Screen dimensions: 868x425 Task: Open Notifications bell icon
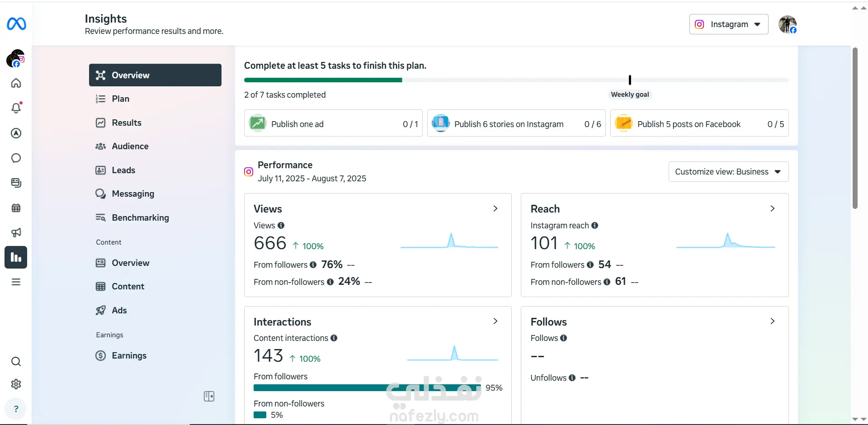[16, 108]
